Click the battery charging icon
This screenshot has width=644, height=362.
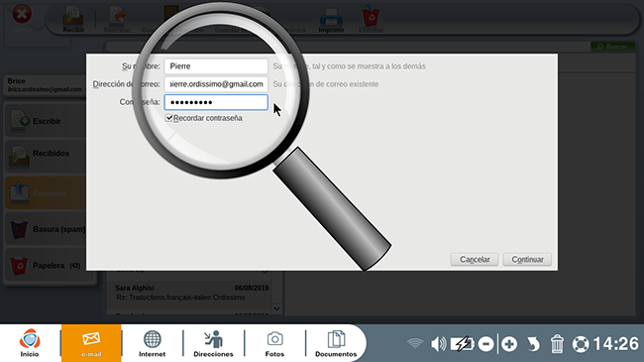462,344
